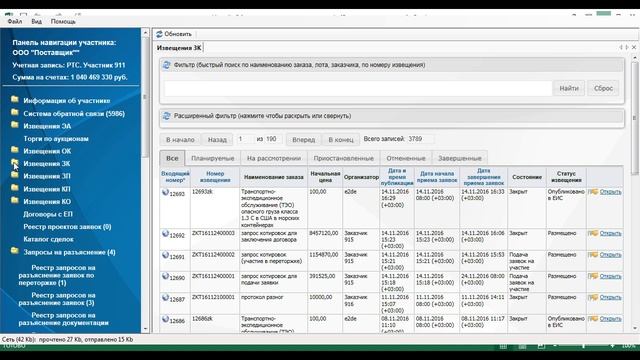
Task: Switch to the Отмененные tab
Action: pos(406,158)
